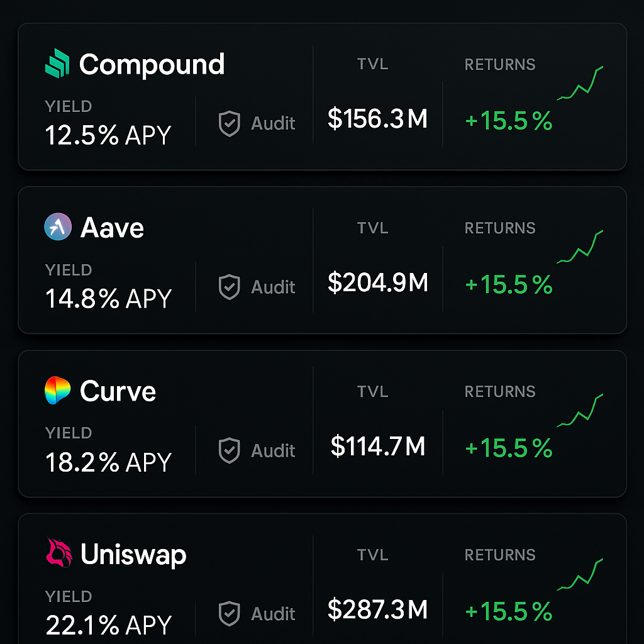Image resolution: width=644 pixels, height=644 pixels.
Task: Click the Aave protocol logo icon
Action: [58, 226]
